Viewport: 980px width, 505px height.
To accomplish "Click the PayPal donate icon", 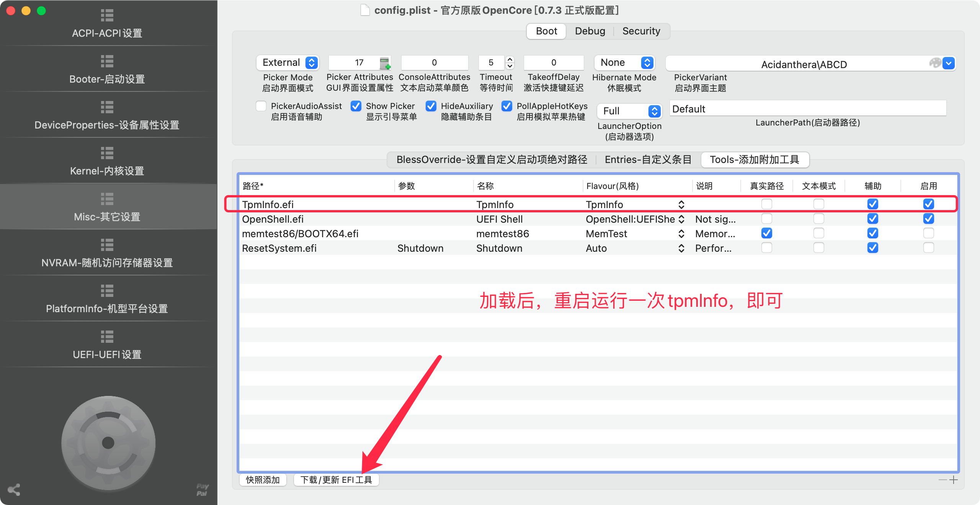I will coord(202,489).
